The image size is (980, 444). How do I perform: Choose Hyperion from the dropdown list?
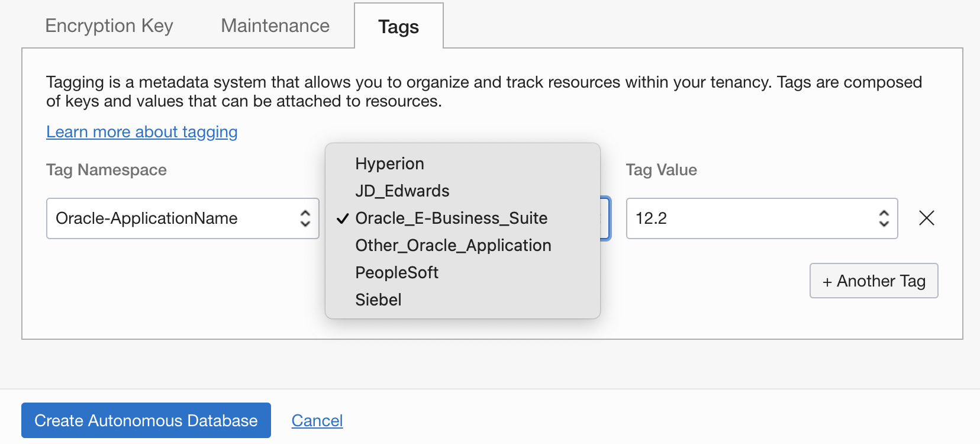click(x=463, y=163)
